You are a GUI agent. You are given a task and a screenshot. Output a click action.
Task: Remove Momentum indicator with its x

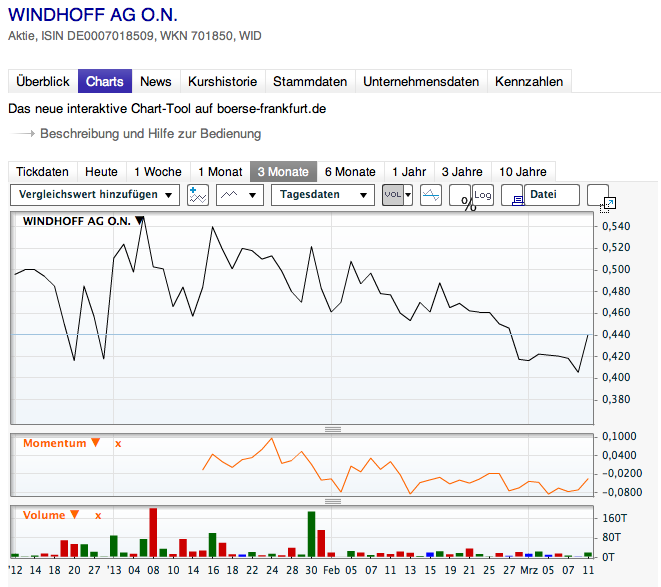118,444
